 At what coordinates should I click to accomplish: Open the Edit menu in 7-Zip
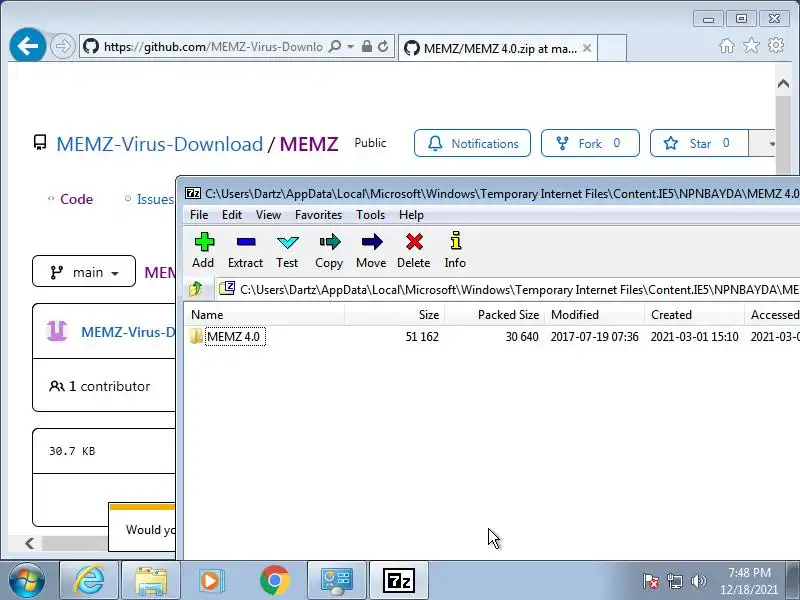coord(232,215)
